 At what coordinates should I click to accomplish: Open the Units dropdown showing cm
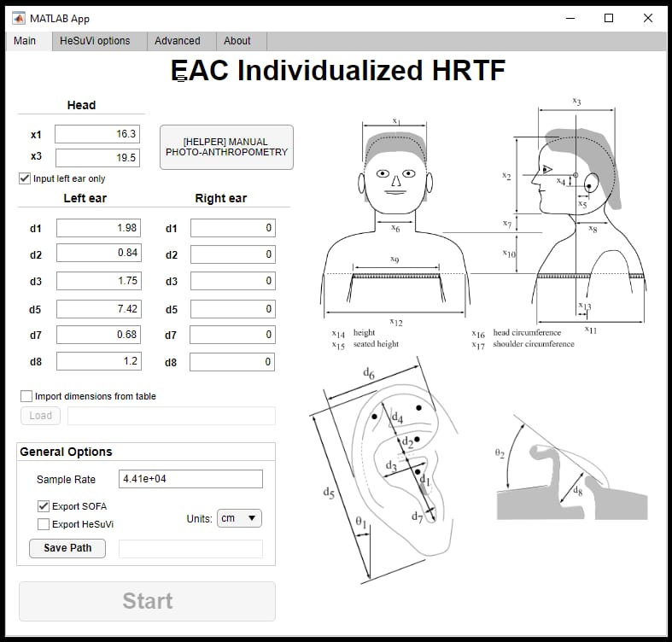pos(239,518)
